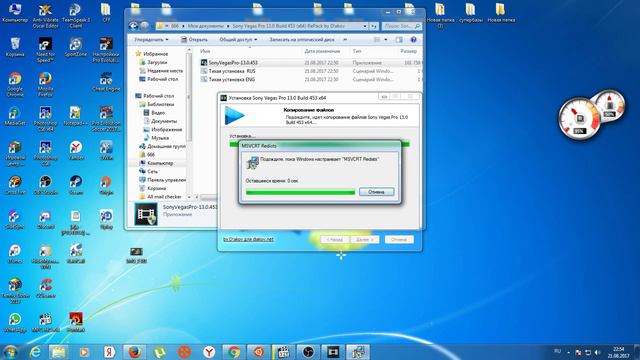640x360 pixels.
Task: Open Google Chrome desktop shortcut
Action: click(15, 84)
